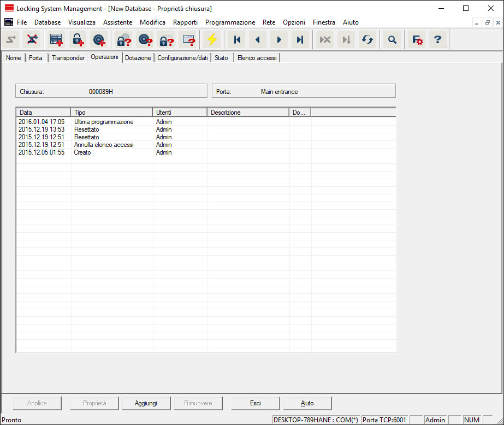Open the magnifying glass search tool
Screen dimensions: 504x425
(392, 40)
